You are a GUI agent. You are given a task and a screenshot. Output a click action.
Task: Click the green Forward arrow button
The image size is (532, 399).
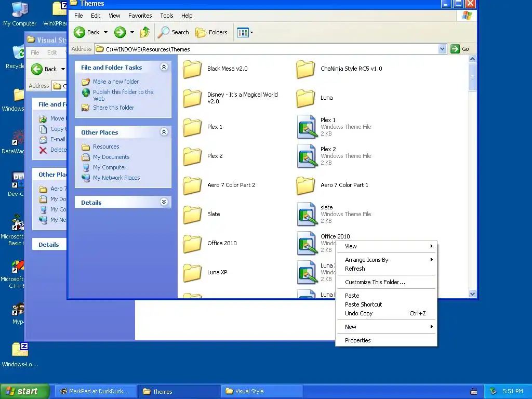120,32
